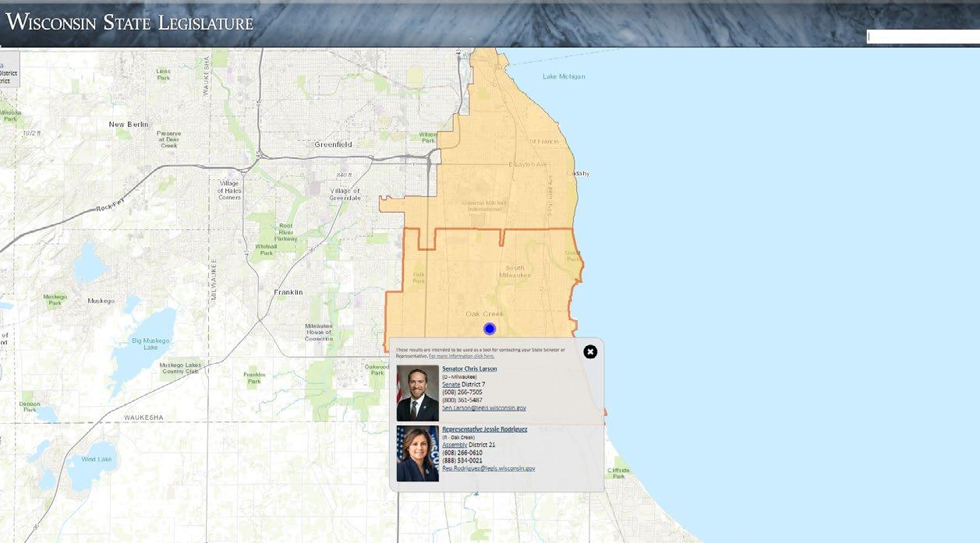Viewport: 980px width, 543px height.
Task: Click the Cudahy map label
Action: coord(578,174)
